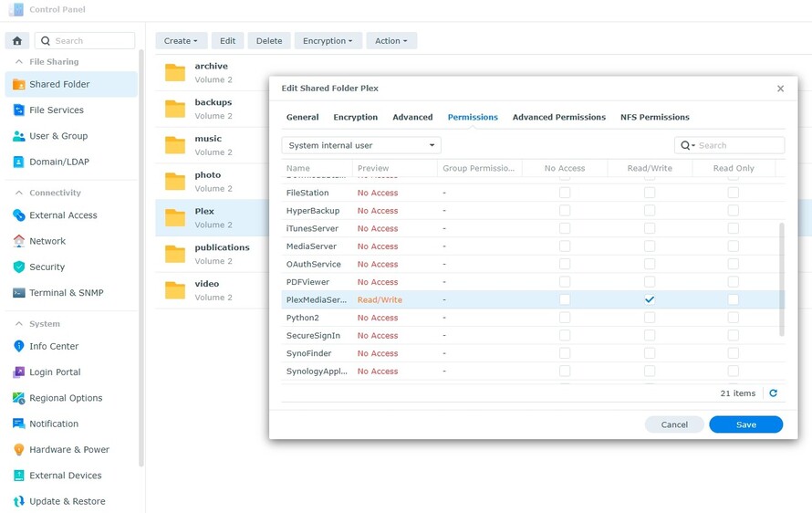Image resolution: width=812 pixels, height=513 pixels.
Task: Click the permissions search field
Action: point(729,146)
